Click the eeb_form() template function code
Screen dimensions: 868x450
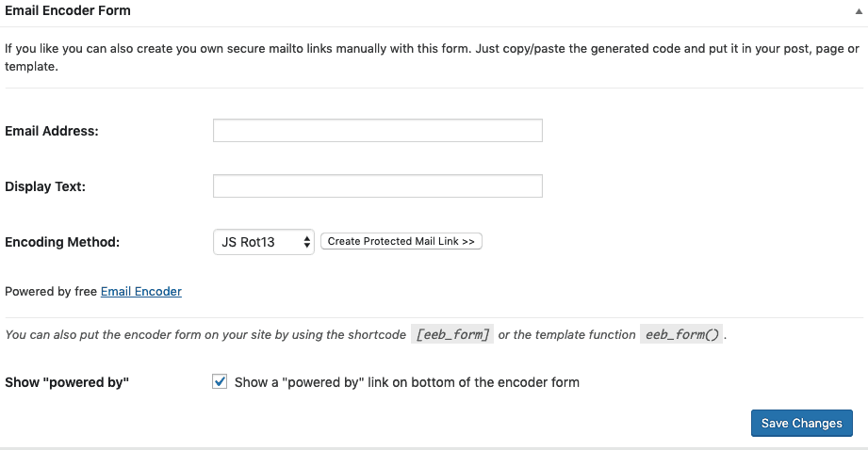click(x=681, y=334)
